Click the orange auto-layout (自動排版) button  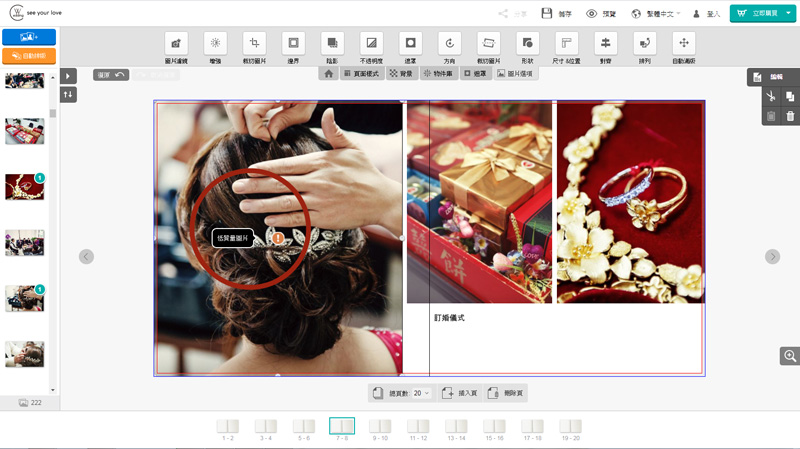[x=29, y=56]
